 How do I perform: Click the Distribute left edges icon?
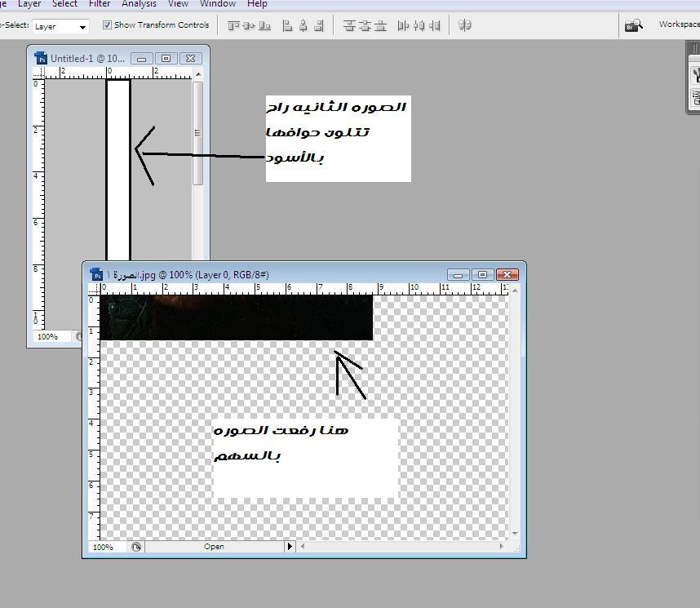click(403, 25)
